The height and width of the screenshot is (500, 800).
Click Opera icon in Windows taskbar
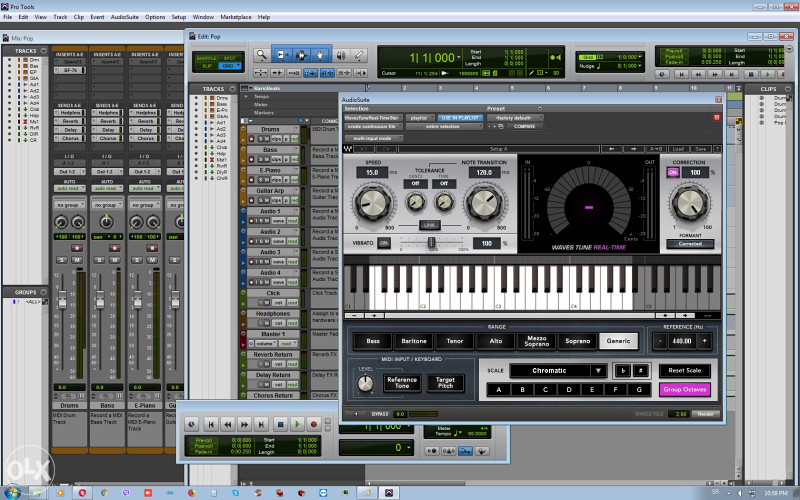[x=82, y=493]
